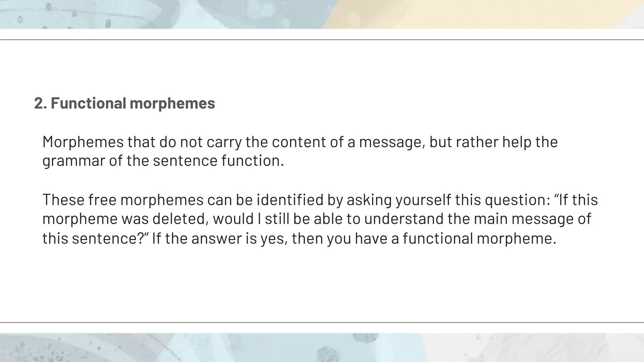Click the phrase 'grammar of the sentence function.'
This screenshot has width=644, height=362.
pyautogui.click(x=163, y=161)
